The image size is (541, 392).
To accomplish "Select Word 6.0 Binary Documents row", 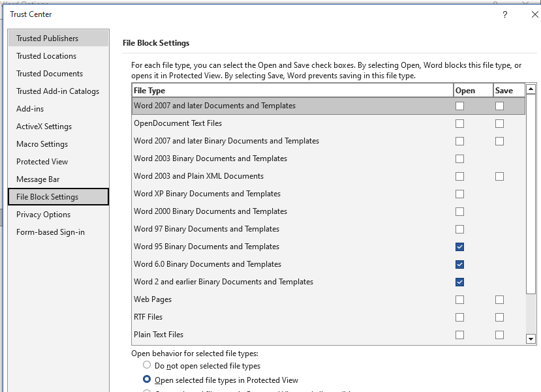I will 328,264.
